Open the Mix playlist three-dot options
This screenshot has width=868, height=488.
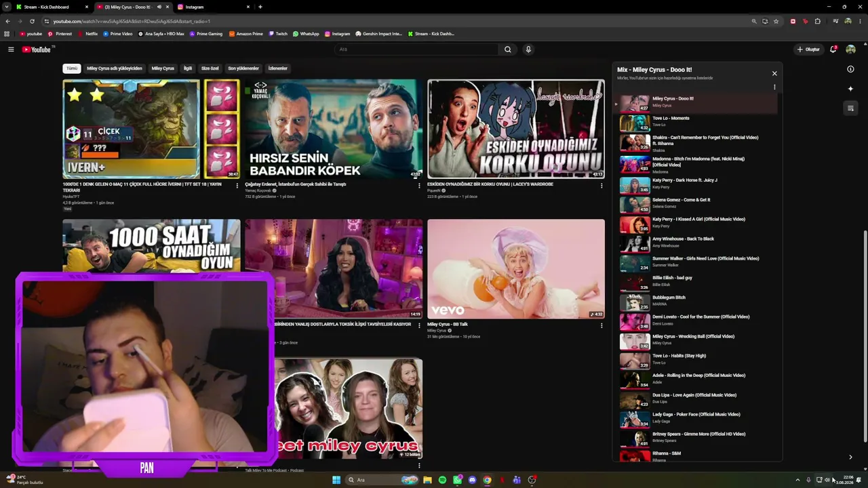774,87
